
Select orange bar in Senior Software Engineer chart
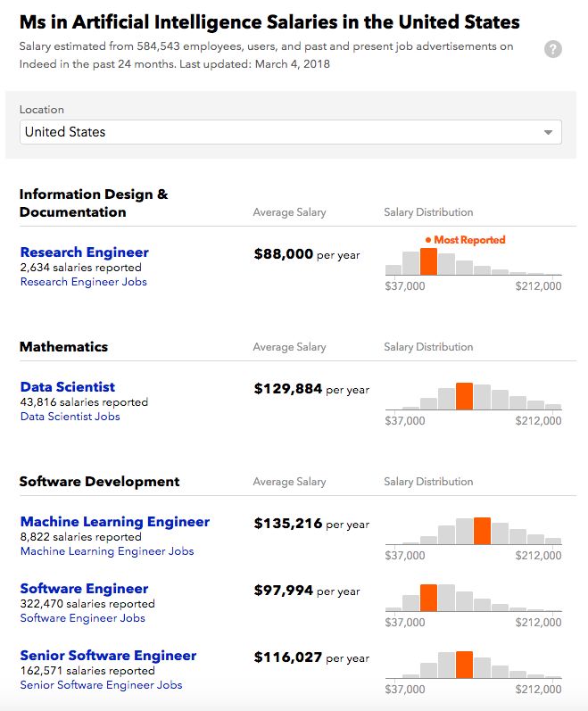[464, 665]
